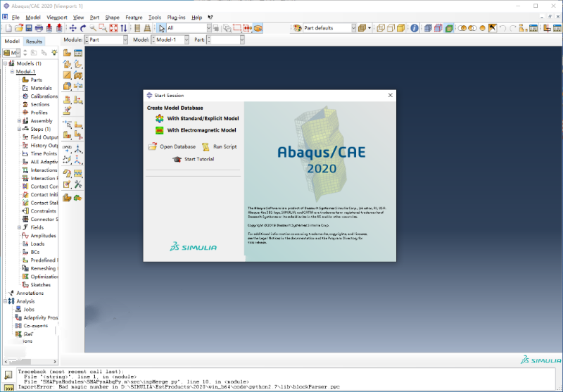This screenshot has width=563, height=392.
Task: Select the Magnify View tool
Action: coord(93,28)
